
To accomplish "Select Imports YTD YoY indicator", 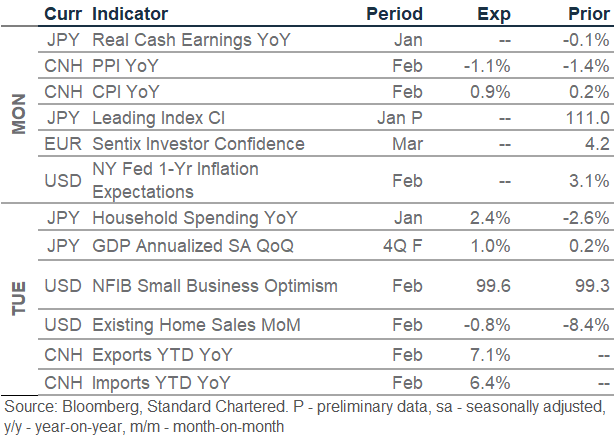I will pyautogui.click(x=160, y=381).
